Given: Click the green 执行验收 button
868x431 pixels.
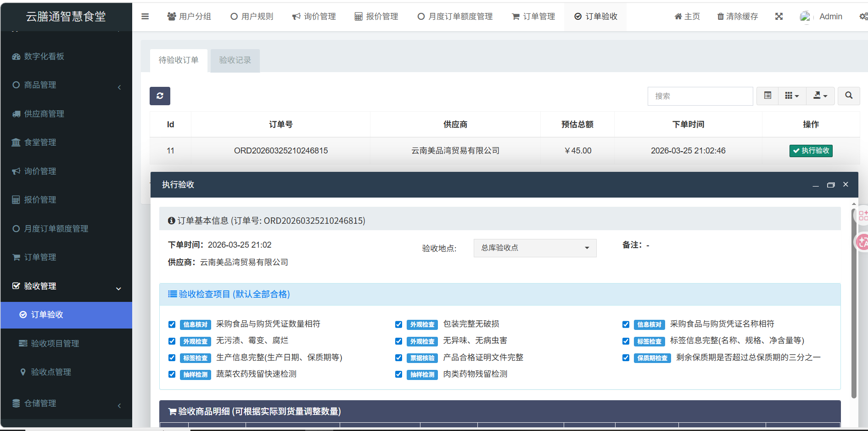Looking at the screenshot, I should coord(811,151).
